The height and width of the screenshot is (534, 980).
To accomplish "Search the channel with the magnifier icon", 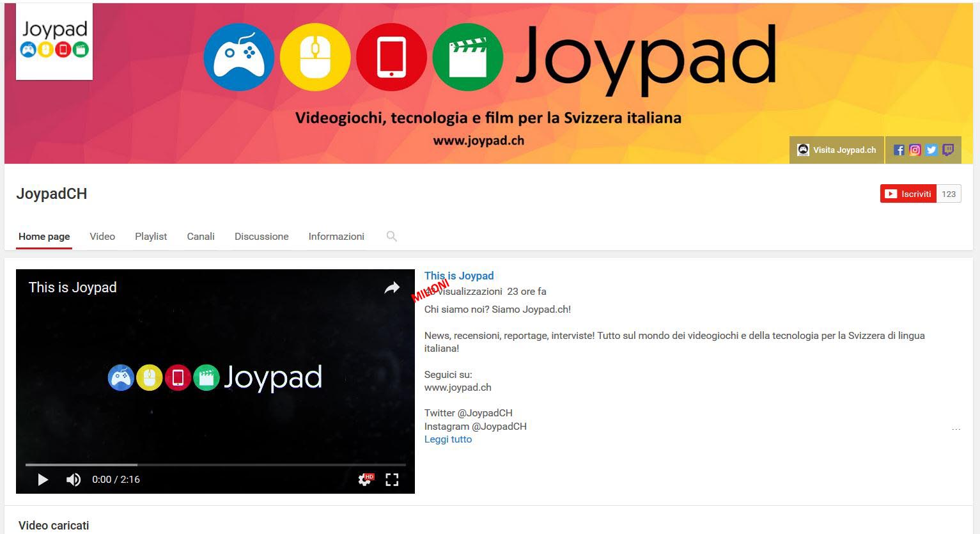I will [x=392, y=237].
